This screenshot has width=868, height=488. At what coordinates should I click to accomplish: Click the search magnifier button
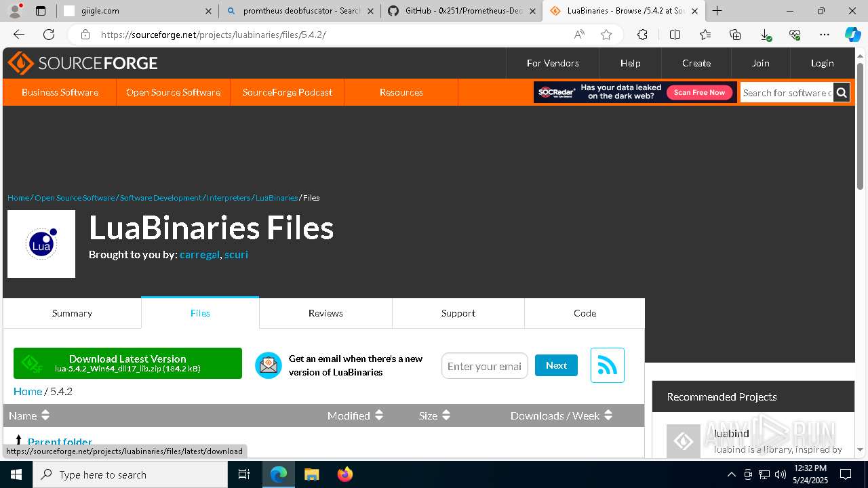pyautogui.click(x=842, y=92)
